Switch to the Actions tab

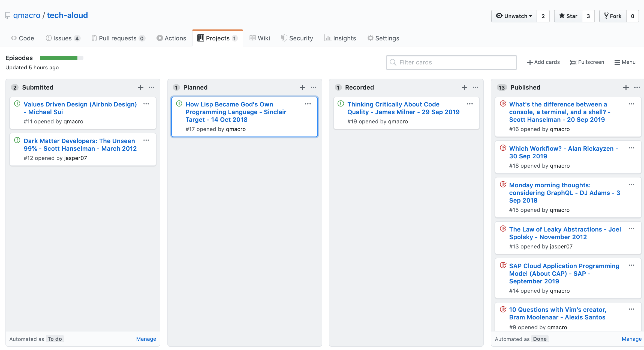[171, 38]
